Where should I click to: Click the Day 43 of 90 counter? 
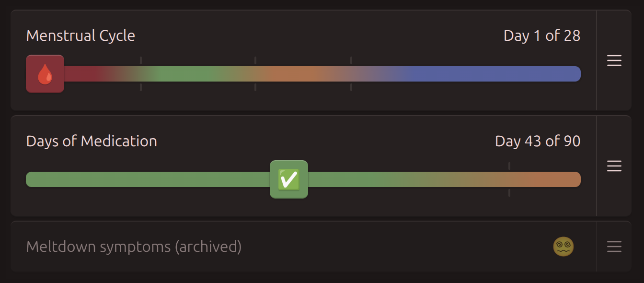(x=538, y=141)
